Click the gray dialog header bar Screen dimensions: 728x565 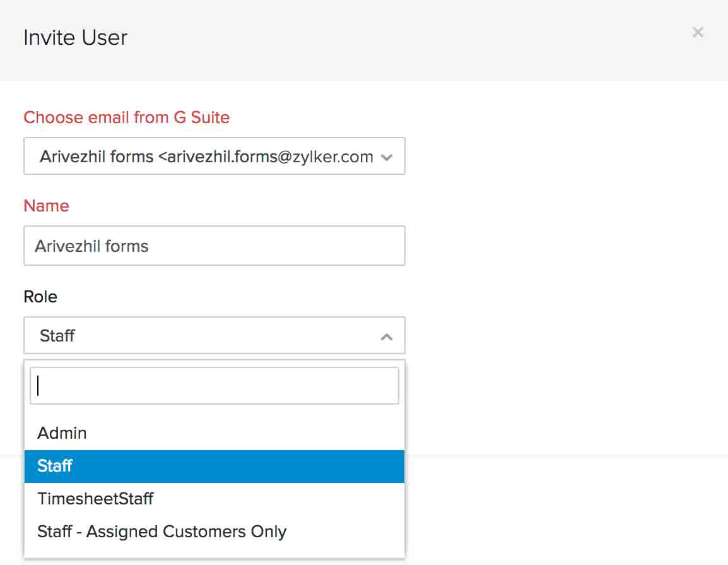(x=379, y=39)
